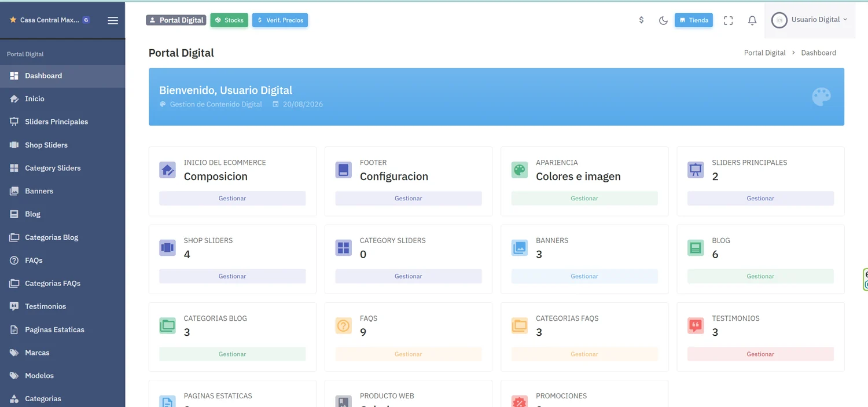Click Gestionar under Footer Configuracion
This screenshot has width=868, height=407.
point(409,199)
